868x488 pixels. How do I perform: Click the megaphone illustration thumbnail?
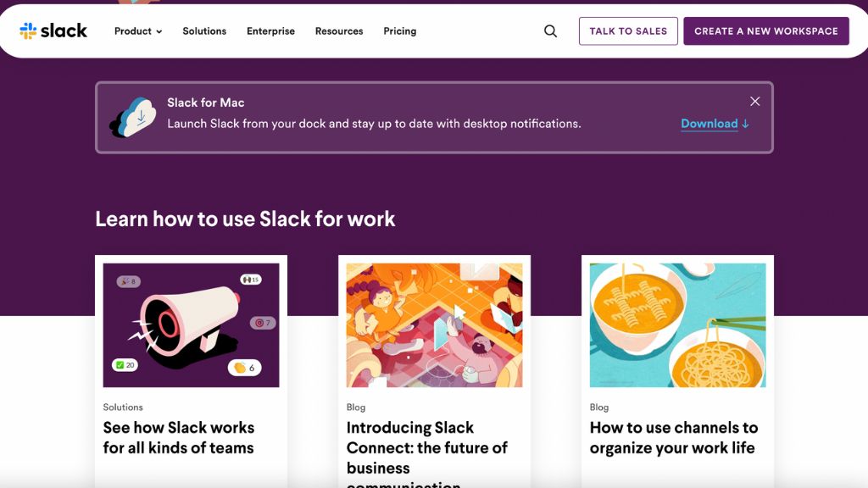190,324
